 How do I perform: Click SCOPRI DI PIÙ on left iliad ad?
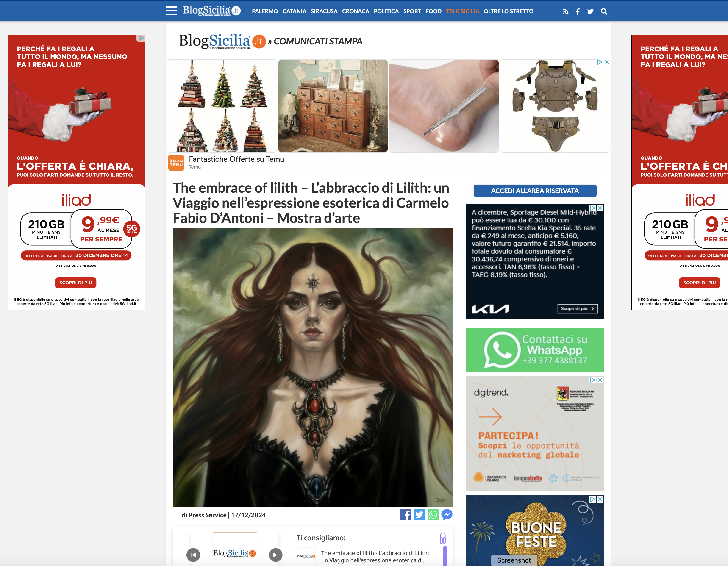(76, 283)
